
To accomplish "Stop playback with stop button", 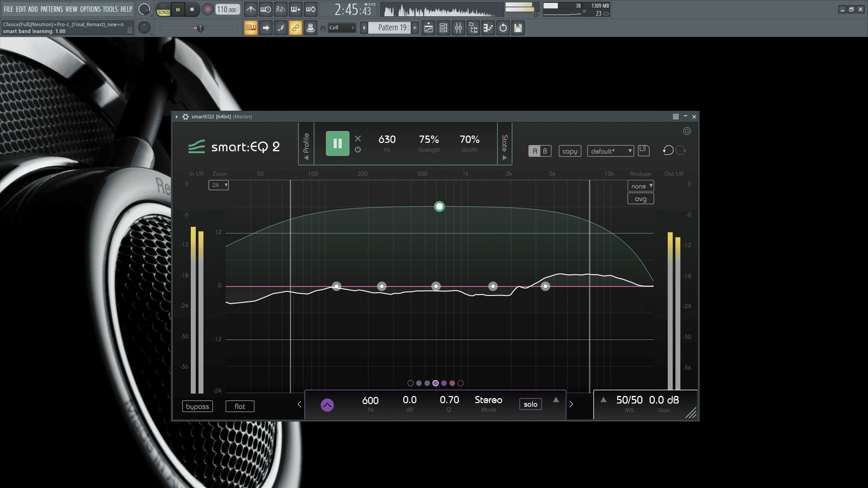I will [x=192, y=9].
